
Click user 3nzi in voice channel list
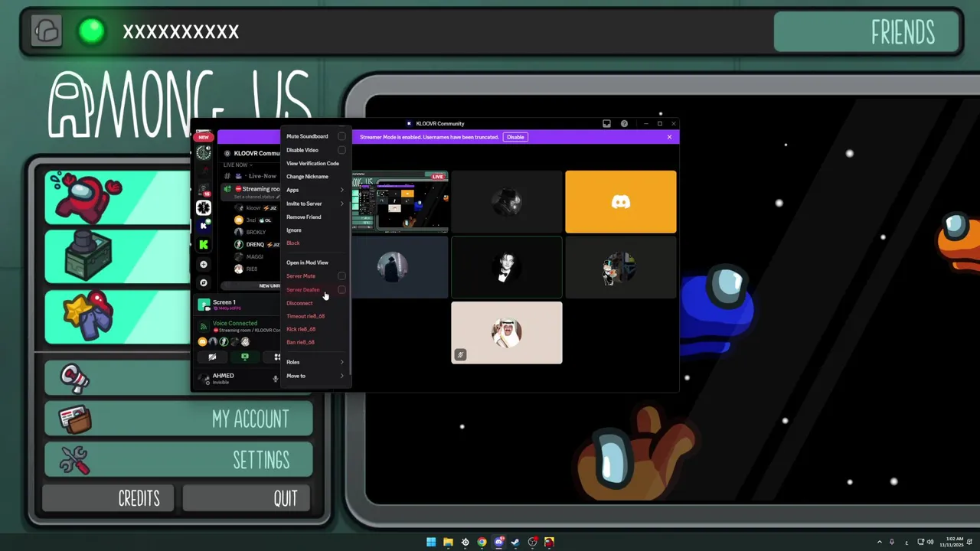click(x=256, y=220)
